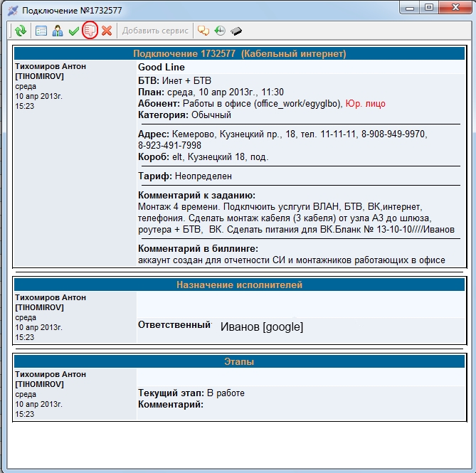Click the black device icon in toolbar
Screen dimensions: 476x473
236,31
